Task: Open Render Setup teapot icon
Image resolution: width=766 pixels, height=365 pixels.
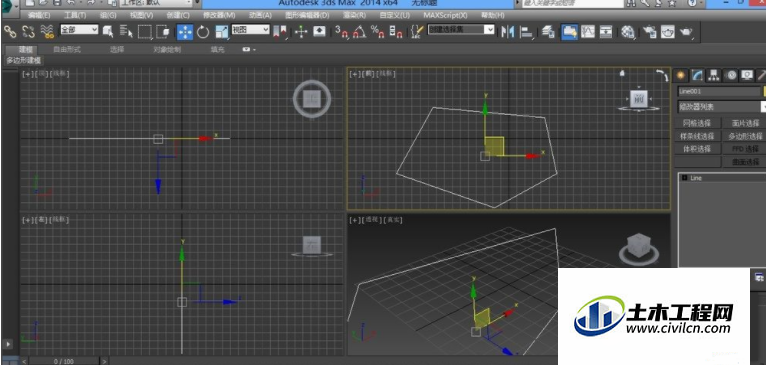Action: pyautogui.click(x=649, y=32)
